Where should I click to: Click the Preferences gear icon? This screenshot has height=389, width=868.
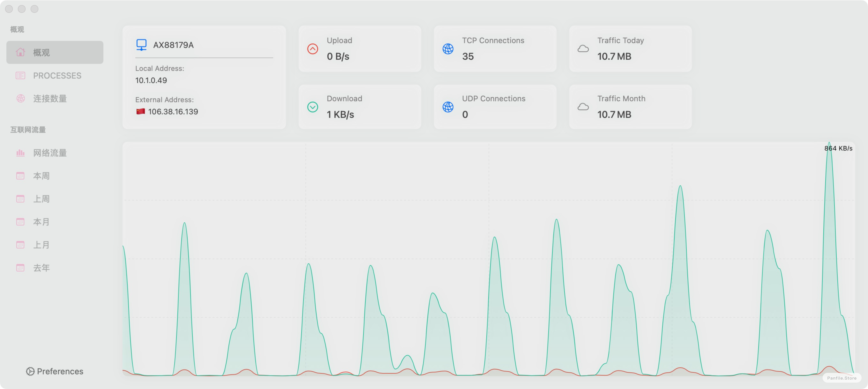tap(30, 371)
